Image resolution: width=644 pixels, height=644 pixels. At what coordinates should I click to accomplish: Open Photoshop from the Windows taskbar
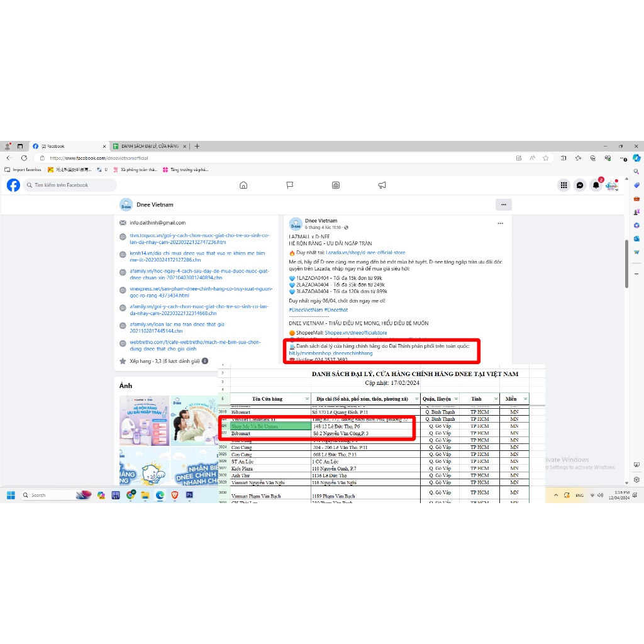(189, 495)
